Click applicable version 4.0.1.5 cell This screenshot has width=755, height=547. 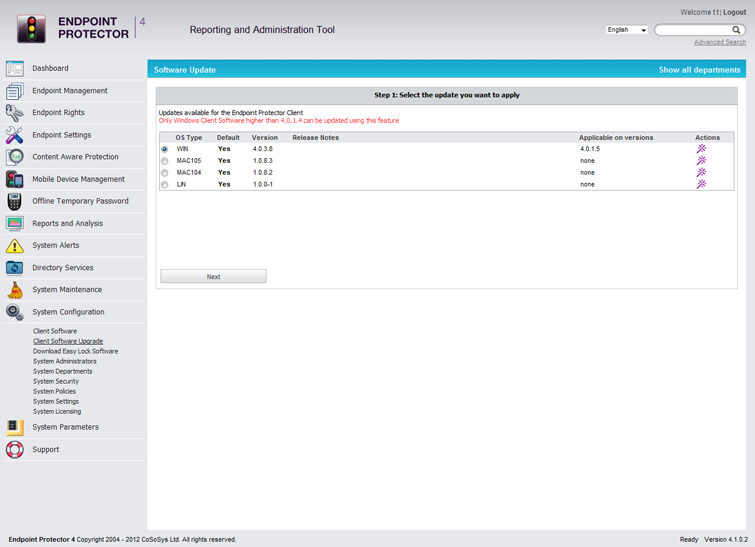click(x=590, y=149)
